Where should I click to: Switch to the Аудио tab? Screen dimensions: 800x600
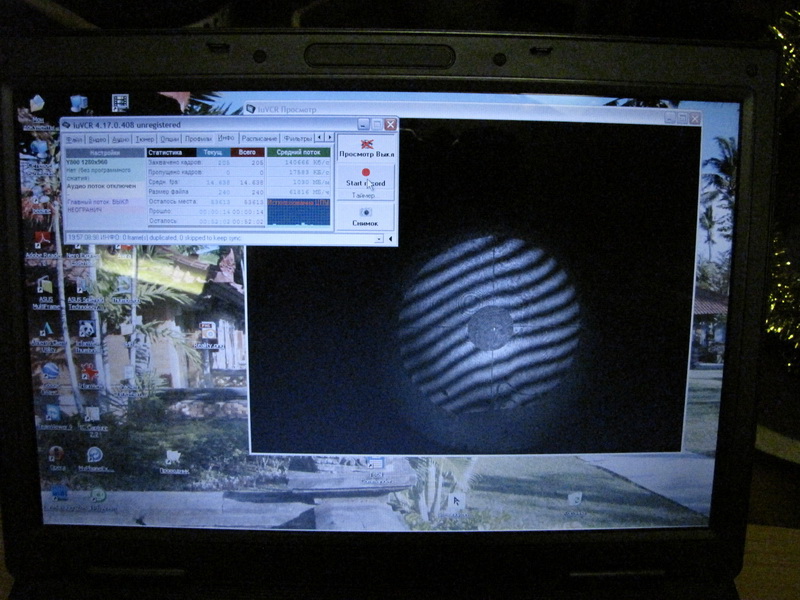(121, 139)
